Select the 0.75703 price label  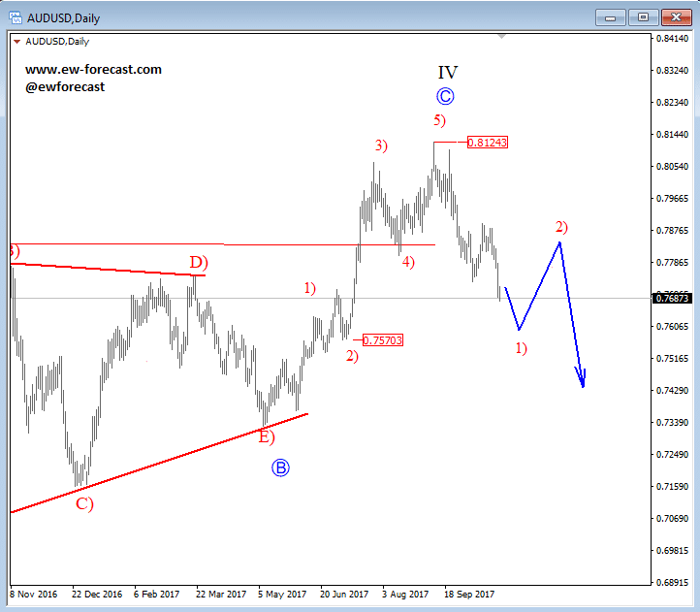coord(383,340)
